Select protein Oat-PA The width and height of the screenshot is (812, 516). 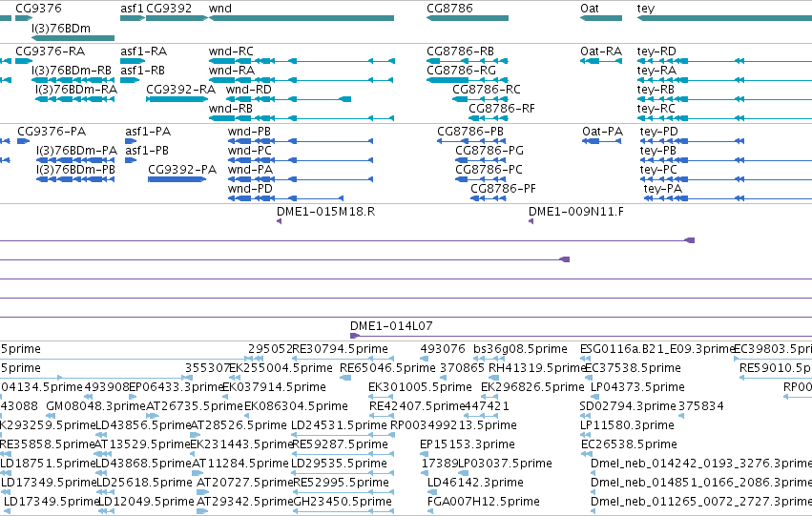(x=602, y=132)
